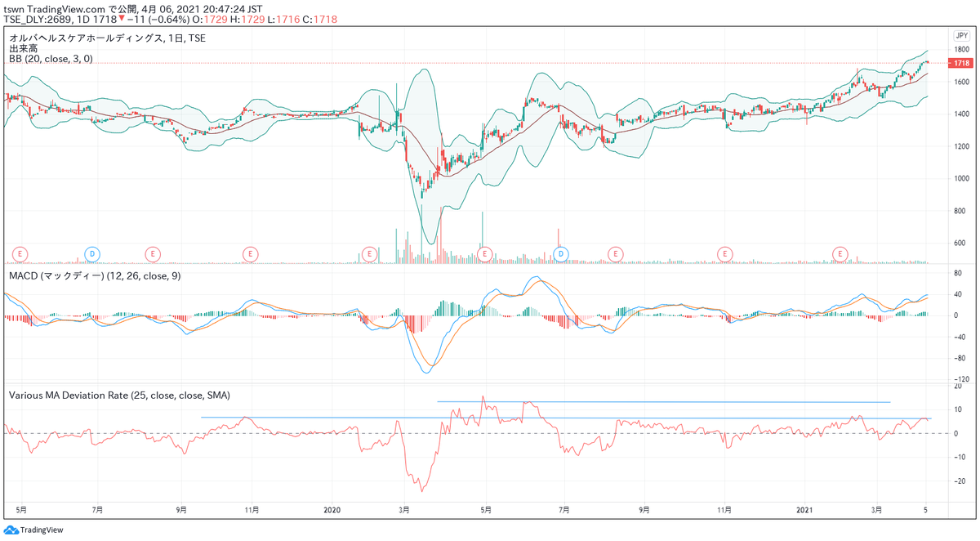Click the red 1718 current price label
The height and width of the screenshot is (541, 980).
click(x=961, y=63)
